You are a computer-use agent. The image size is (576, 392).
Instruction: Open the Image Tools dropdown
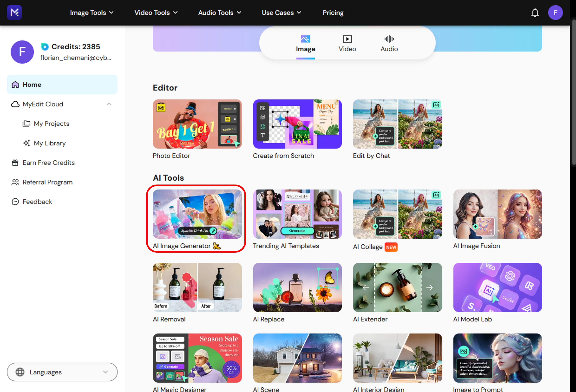(91, 12)
